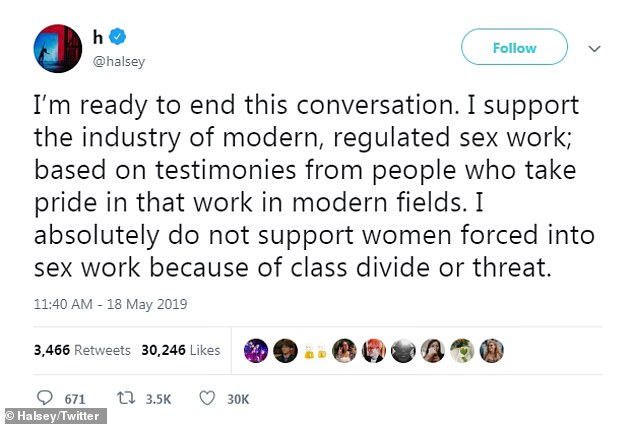Click the first purple liker avatar
The image size is (634, 424).
[255, 350]
